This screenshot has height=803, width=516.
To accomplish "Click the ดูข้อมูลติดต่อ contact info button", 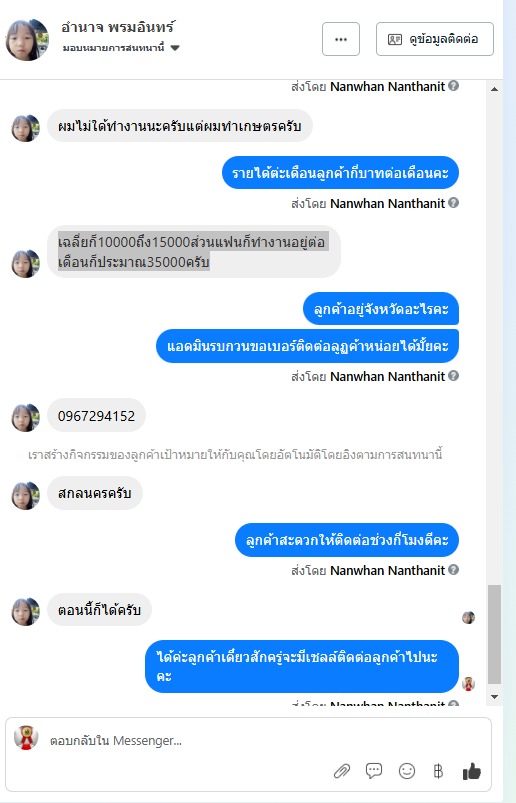I will click(x=435, y=39).
